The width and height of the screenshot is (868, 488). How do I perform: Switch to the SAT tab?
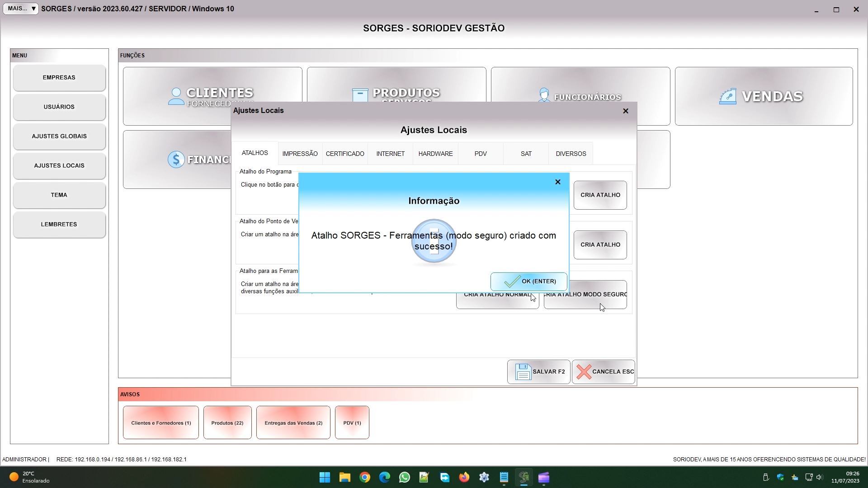[x=526, y=154]
